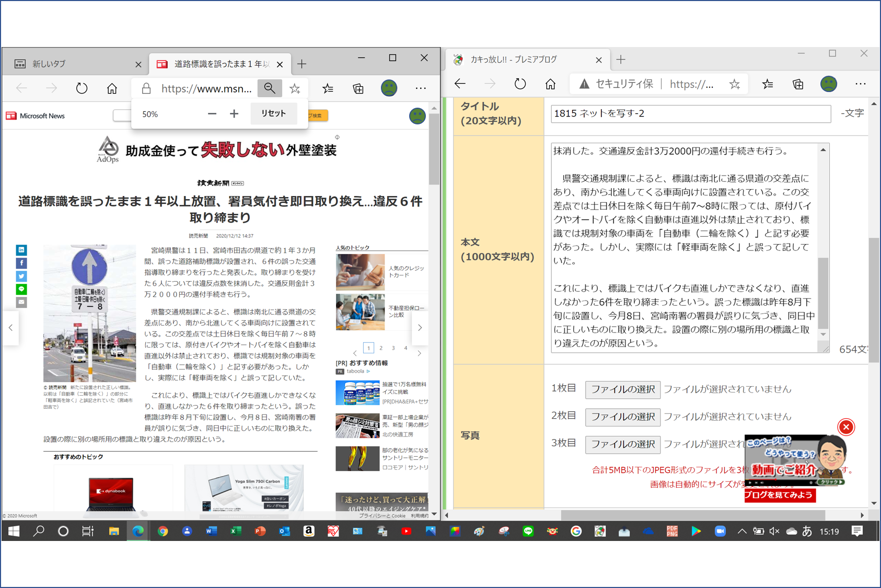Close the video intro popup ad
The image size is (881, 588).
pos(846,427)
